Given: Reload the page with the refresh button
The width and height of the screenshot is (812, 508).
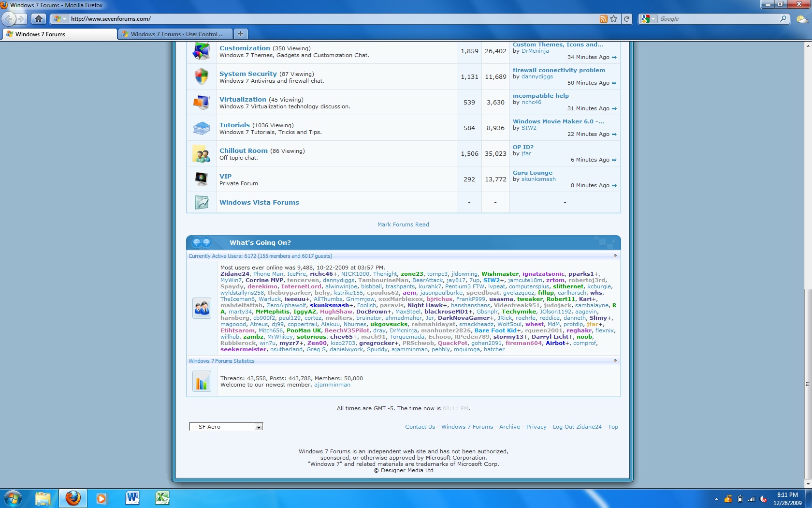Looking at the screenshot, I should pyautogui.click(x=627, y=19).
